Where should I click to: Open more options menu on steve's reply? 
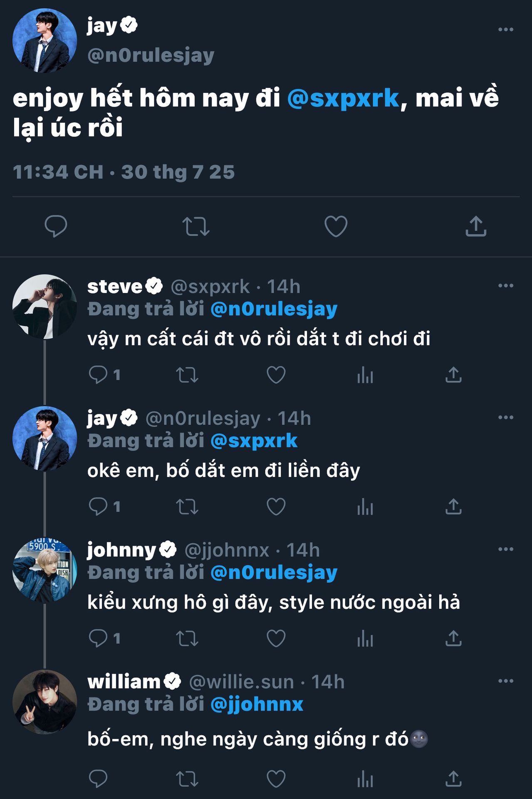[x=505, y=286]
